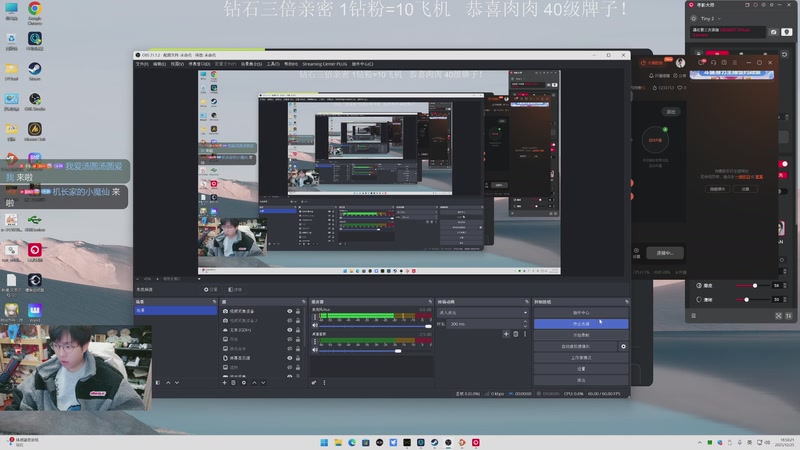
Task: Move scene up in Scenes toolbar
Action: pyautogui.click(x=168, y=383)
